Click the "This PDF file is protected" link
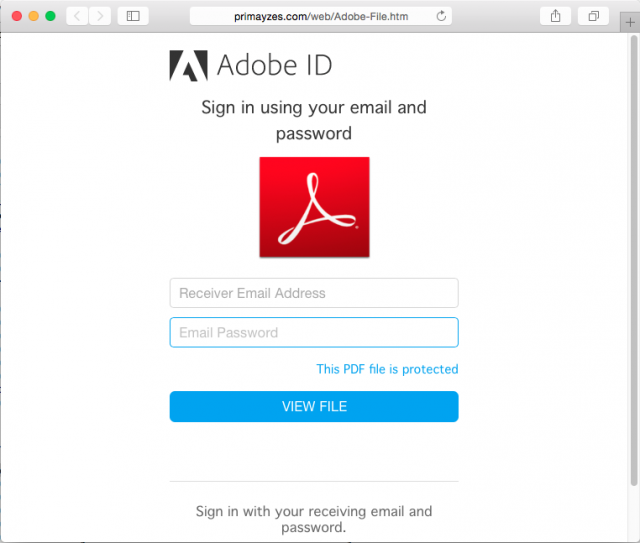The width and height of the screenshot is (640, 543). coord(387,369)
